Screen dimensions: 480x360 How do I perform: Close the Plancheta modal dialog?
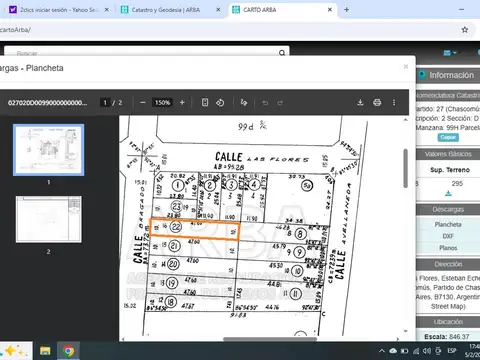(x=406, y=66)
